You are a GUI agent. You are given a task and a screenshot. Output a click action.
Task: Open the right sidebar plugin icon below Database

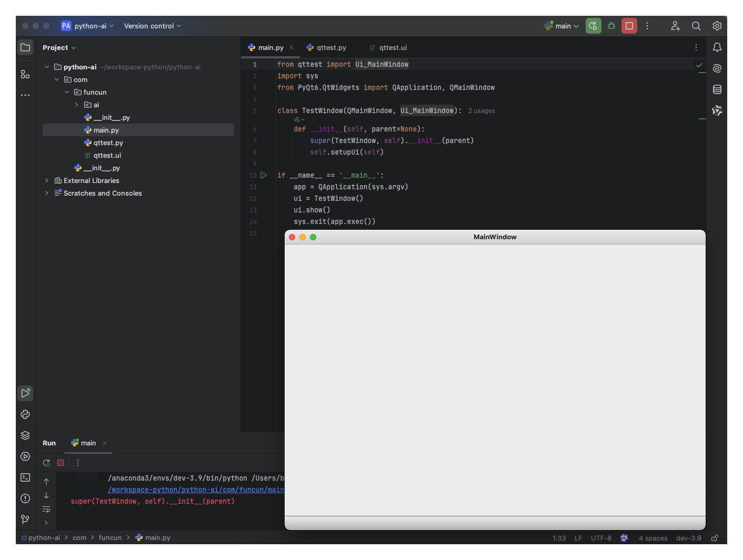(x=717, y=110)
